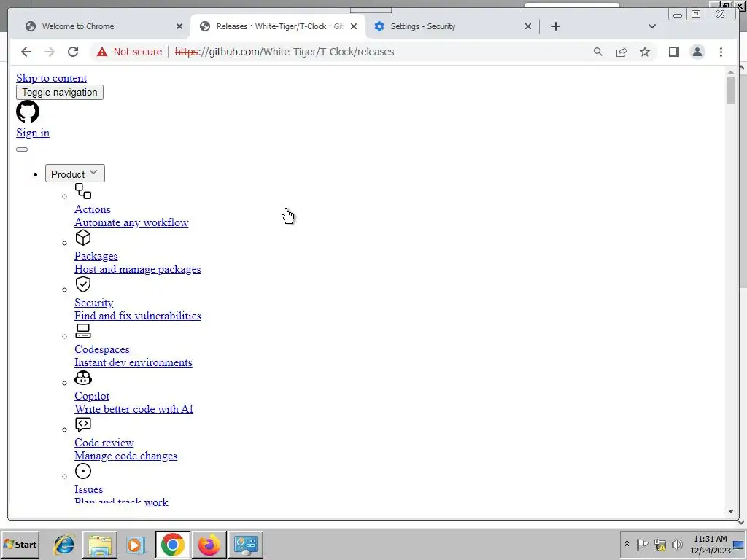This screenshot has height=560, width=747.
Task: Open the Actions link
Action: point(93,209)
